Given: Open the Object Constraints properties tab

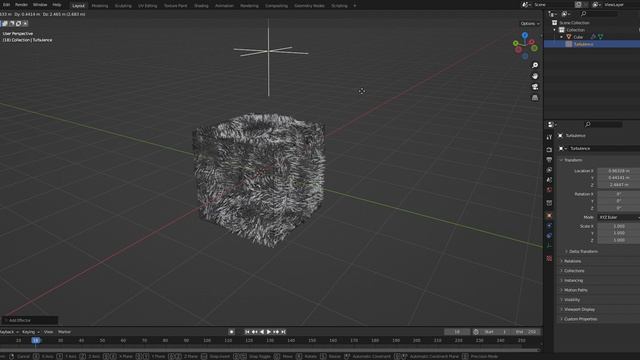Looking at the screenshot, I should [549, 236].
